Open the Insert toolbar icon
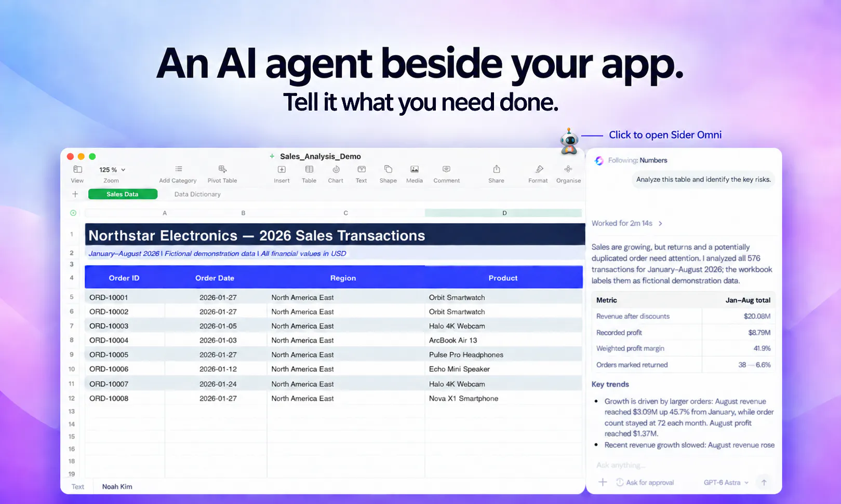The height and width of the screenshot is (504, 841). click(x=282, y=169)
